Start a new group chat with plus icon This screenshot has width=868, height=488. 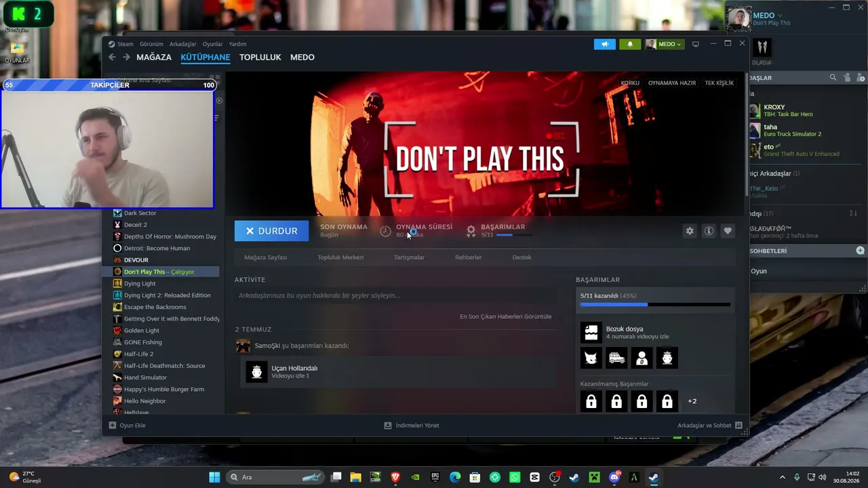[860, 251]
